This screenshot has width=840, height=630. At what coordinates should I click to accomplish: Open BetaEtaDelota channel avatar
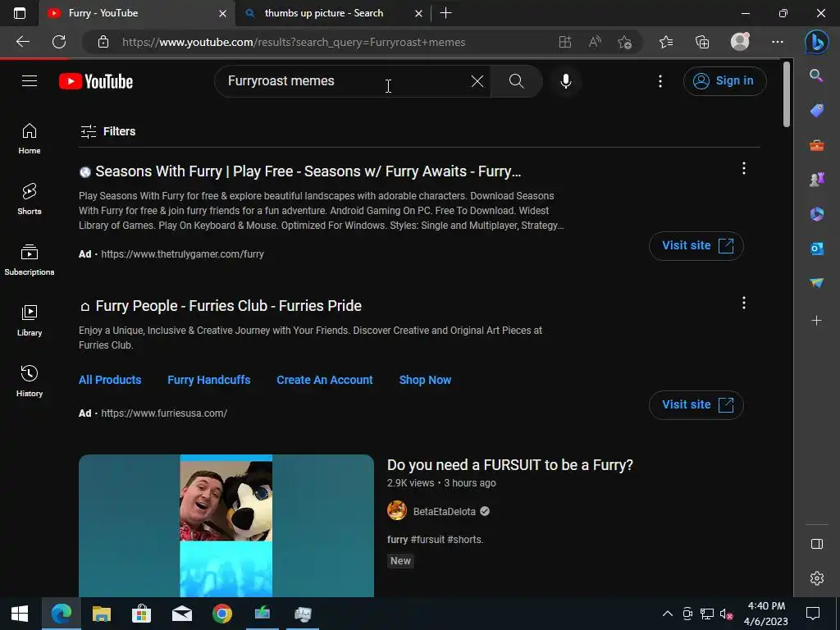coord(397,510)
